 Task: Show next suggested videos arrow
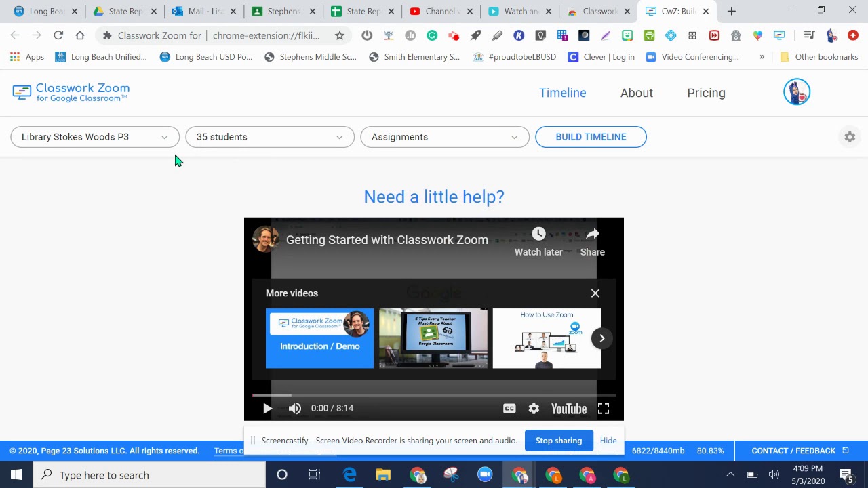(601, 338)
